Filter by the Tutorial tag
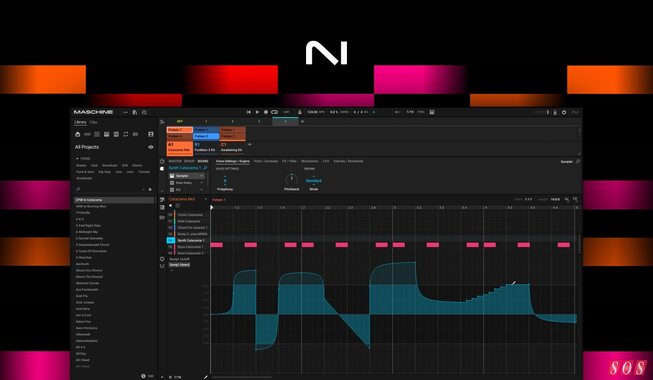Screen dimensions: 653x380 pyautogui.click(x=144, y=172)
